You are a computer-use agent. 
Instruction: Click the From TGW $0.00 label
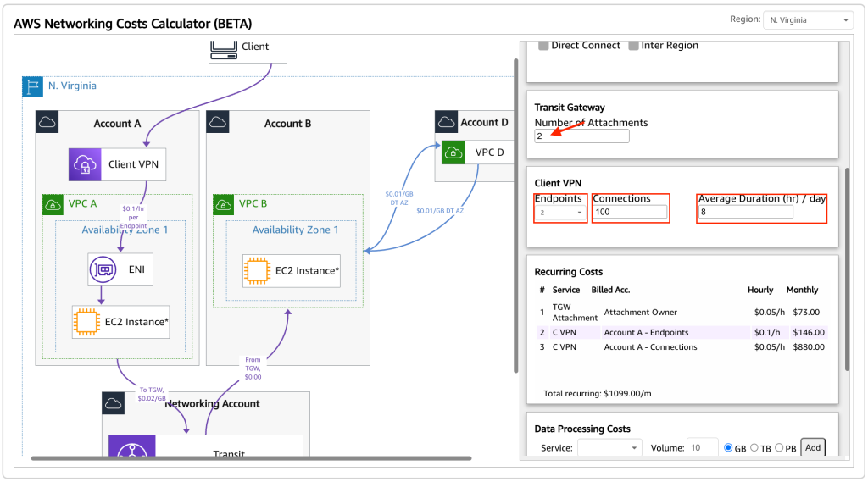point(253,368)
